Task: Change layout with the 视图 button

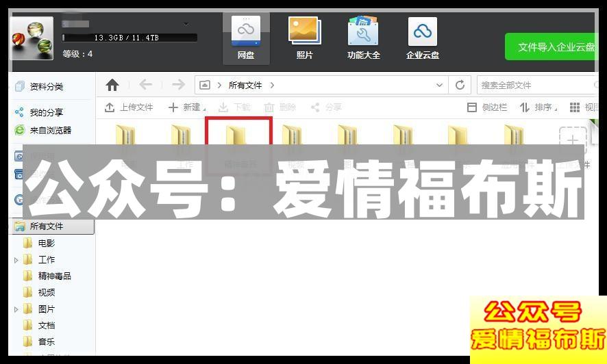Action: (584, 107)
